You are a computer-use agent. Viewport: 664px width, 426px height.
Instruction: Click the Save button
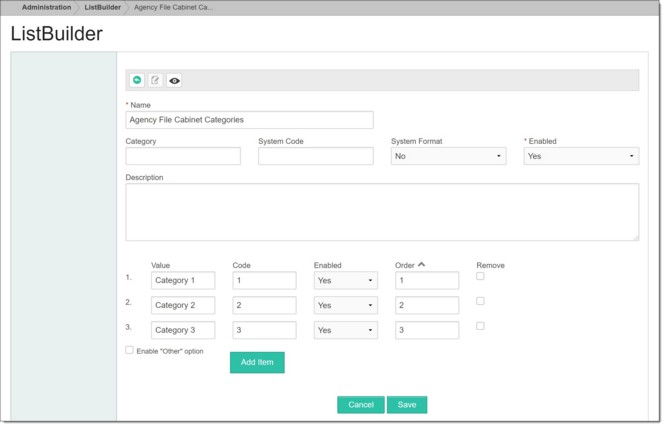click(407, 405)
